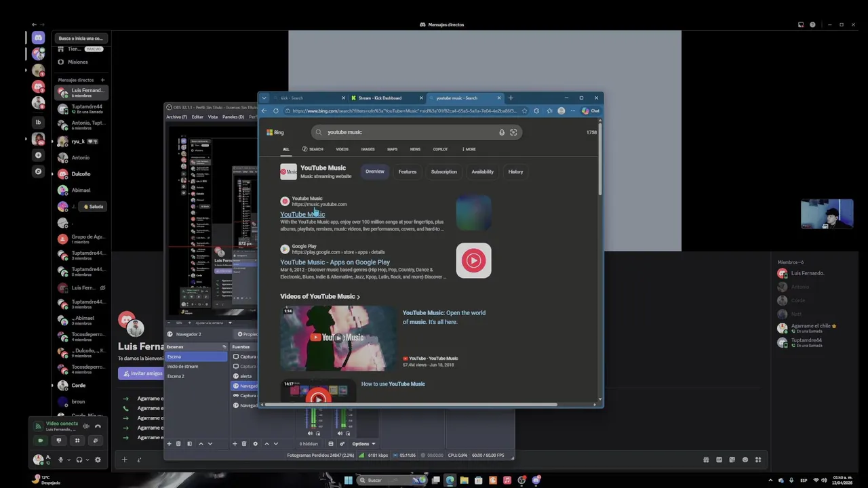This screenshot has width=868, height=488.
Task: Open the Abimael direct message
Action: (x=81, y=190)
